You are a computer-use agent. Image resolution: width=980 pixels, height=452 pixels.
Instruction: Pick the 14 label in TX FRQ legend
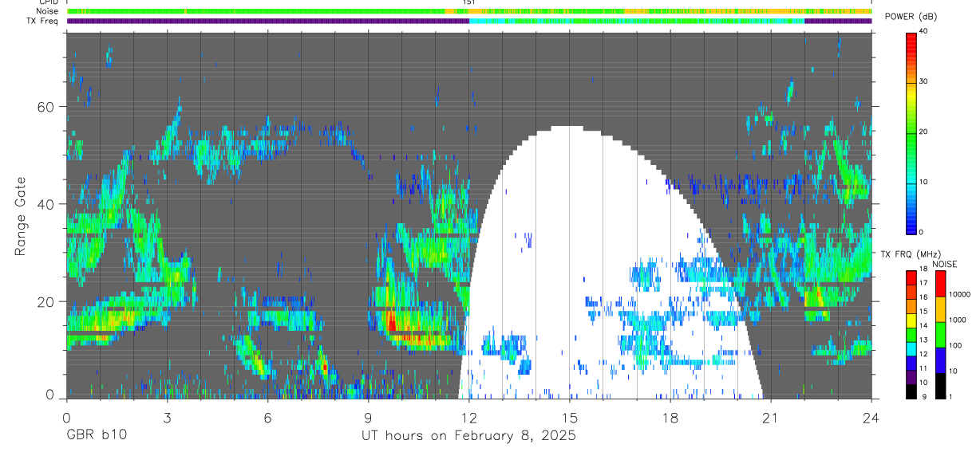[924, 326]
